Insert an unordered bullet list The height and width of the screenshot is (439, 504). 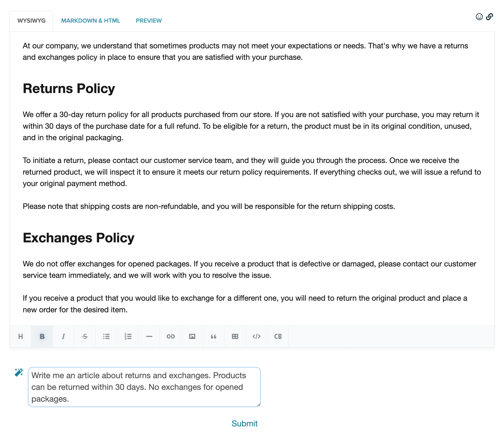click(x=106, y=336)
